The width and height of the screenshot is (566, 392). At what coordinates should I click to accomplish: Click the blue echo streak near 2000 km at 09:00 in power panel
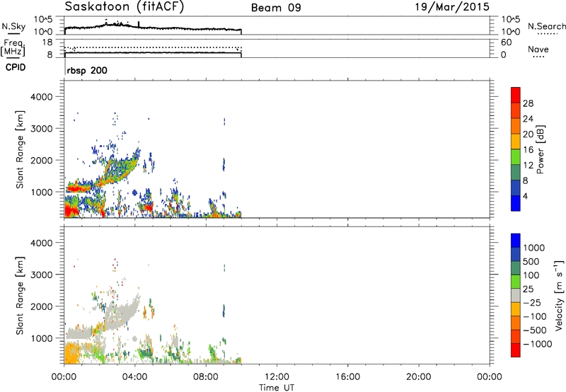[224, 164]
